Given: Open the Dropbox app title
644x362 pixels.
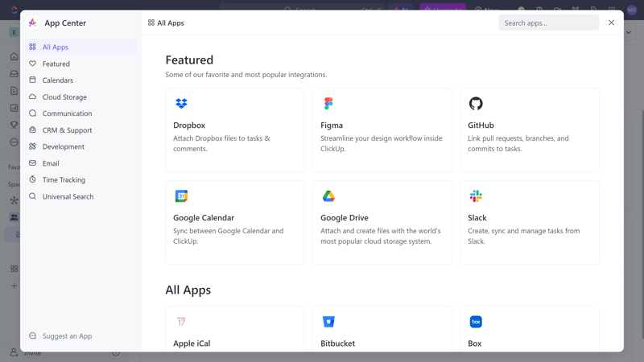Looking at the screenshot, I should [x=189, y=125].
